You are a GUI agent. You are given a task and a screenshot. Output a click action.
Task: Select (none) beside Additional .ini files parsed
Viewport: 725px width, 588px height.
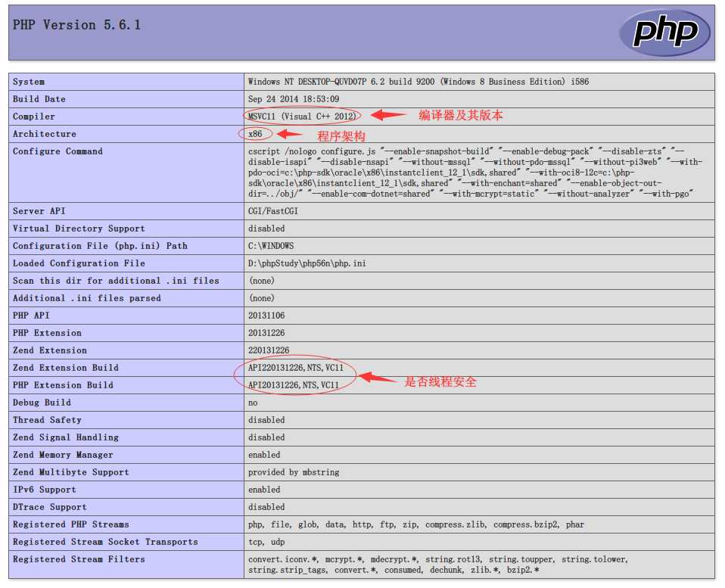click(x=262, y=298)
